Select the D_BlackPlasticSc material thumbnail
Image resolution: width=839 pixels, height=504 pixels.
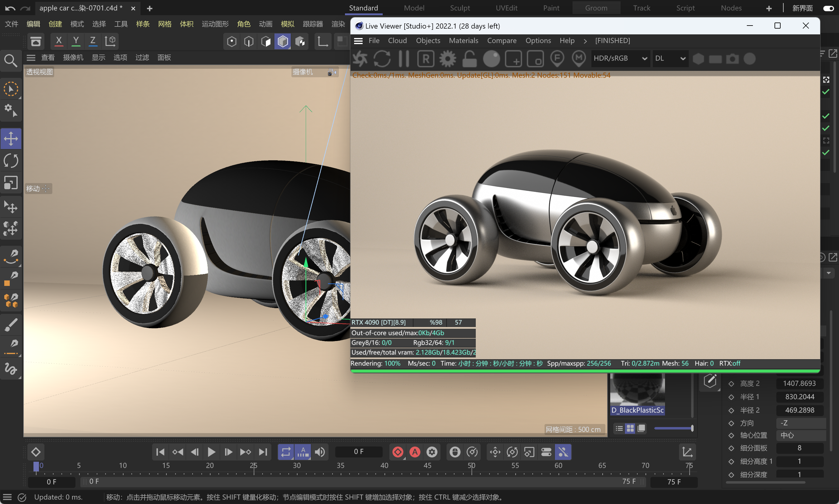(637, 394)
